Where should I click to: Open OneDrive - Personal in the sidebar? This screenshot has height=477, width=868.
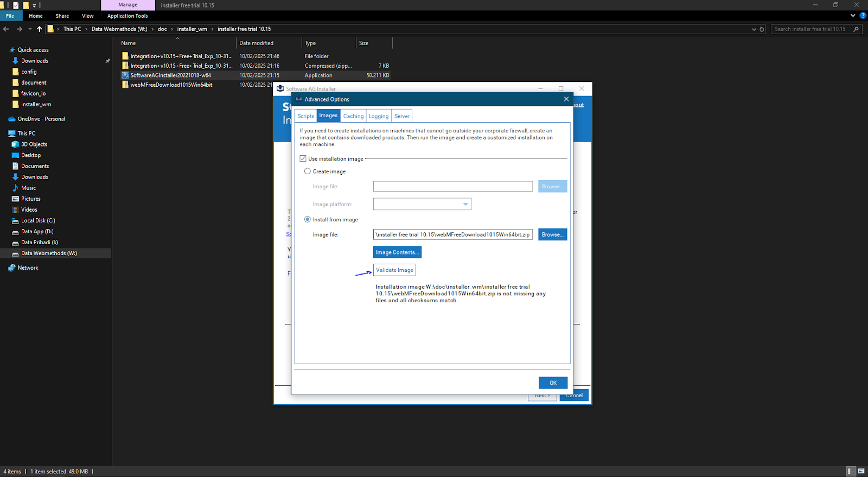[41, 119]
